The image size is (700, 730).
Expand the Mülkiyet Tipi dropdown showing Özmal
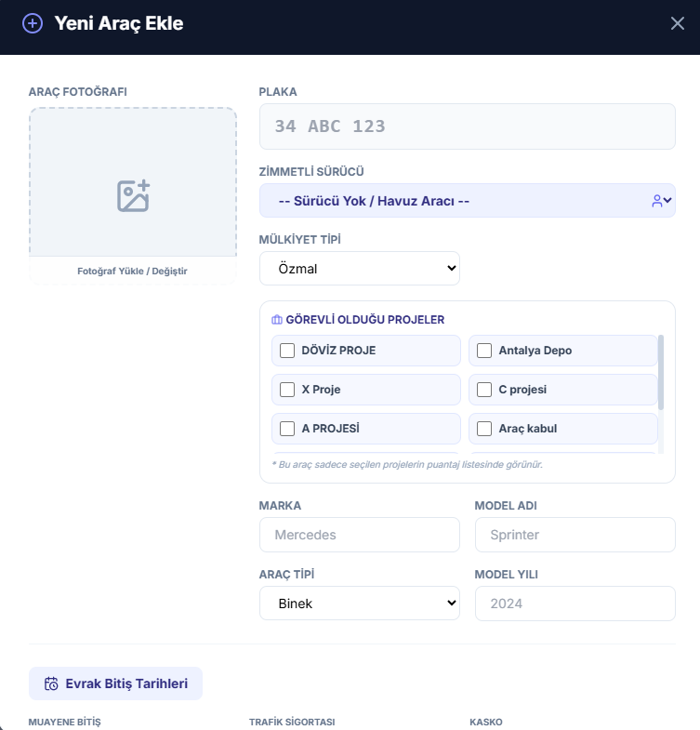[x=359, y=268]
